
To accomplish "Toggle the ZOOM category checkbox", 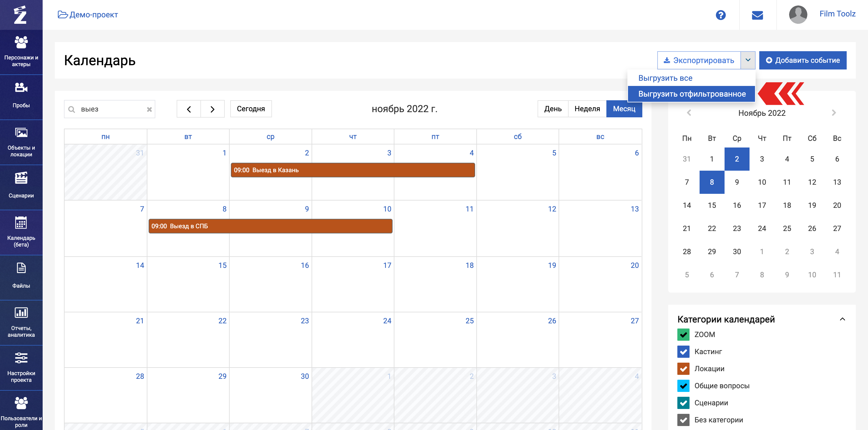I will click(x=683, y=335).
